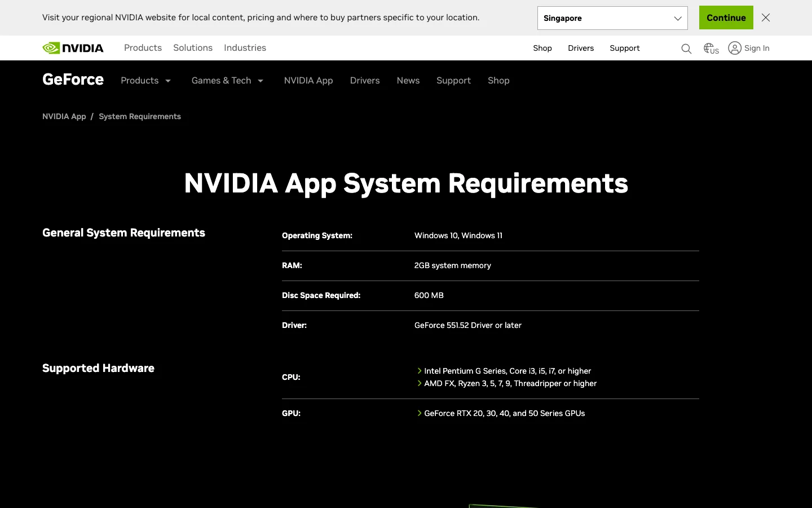Select the 600 MB disc space value

click(x=429, y=295)
